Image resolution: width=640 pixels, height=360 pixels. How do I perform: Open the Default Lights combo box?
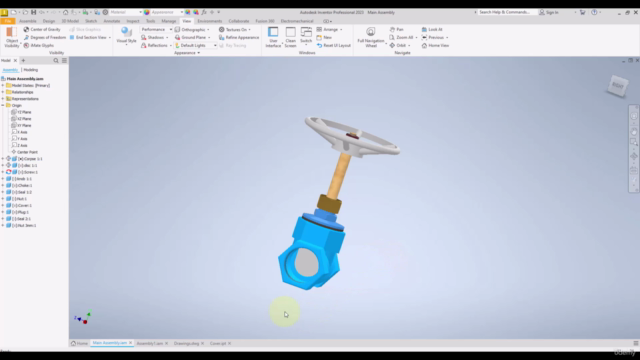tap(196, 45)
